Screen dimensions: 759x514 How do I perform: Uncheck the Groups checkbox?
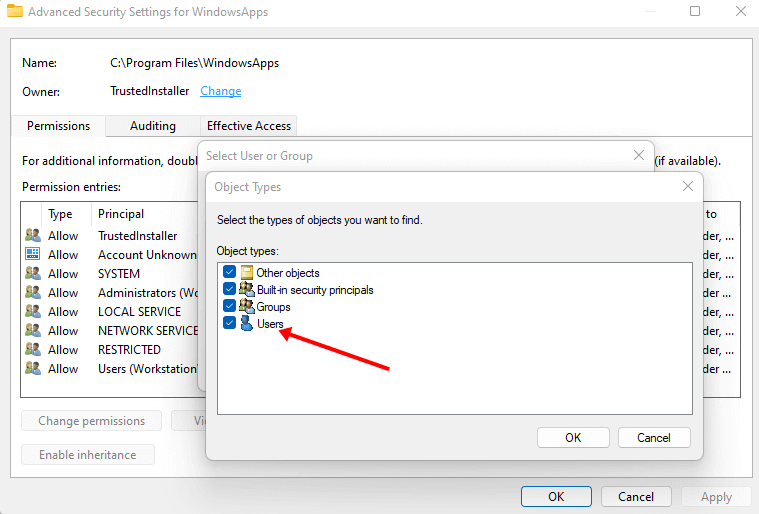[229, 306]
